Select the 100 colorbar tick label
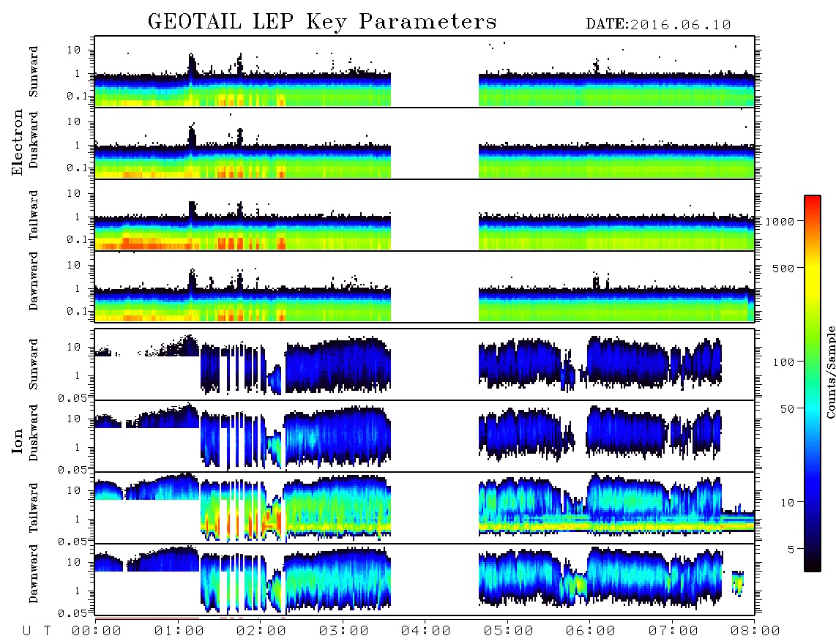 coord(784,362)
